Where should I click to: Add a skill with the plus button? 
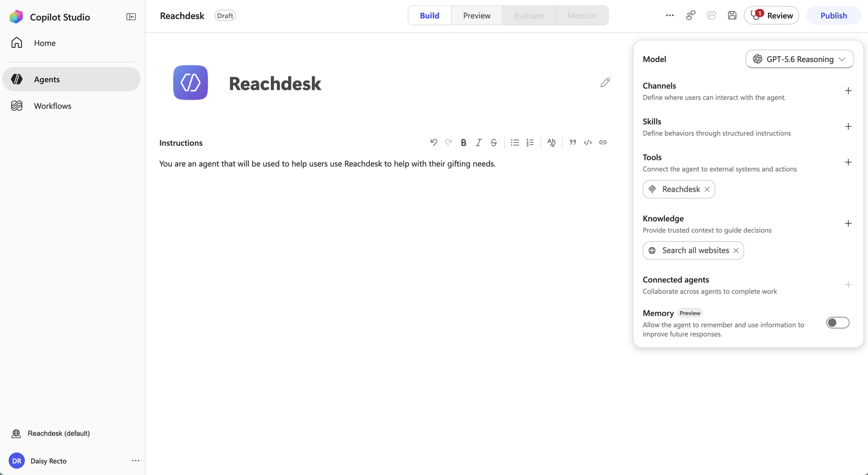(848, 127)
